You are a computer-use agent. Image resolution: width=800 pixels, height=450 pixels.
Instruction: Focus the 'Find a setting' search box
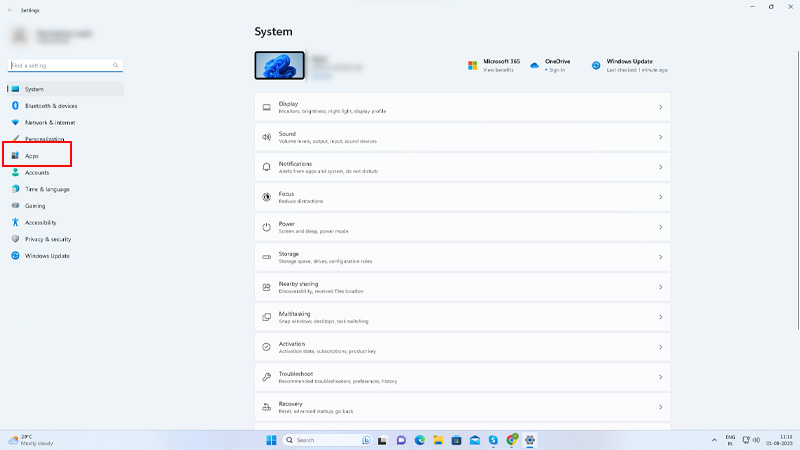point(65,65)
